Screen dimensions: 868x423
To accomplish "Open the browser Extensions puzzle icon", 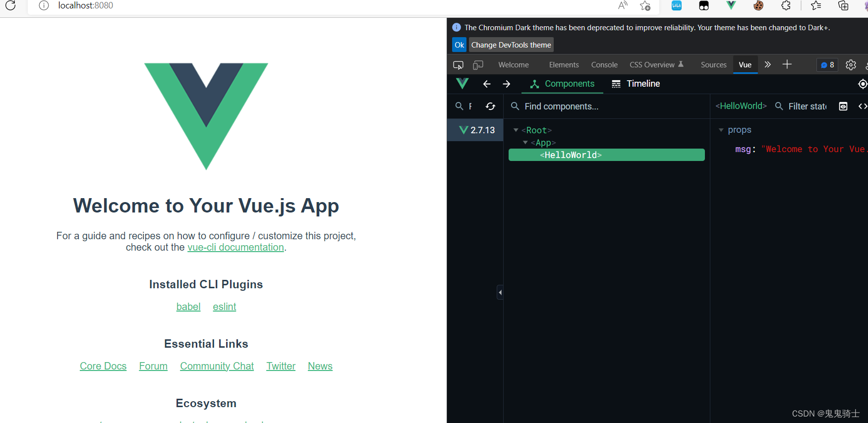I will [786, 5].
